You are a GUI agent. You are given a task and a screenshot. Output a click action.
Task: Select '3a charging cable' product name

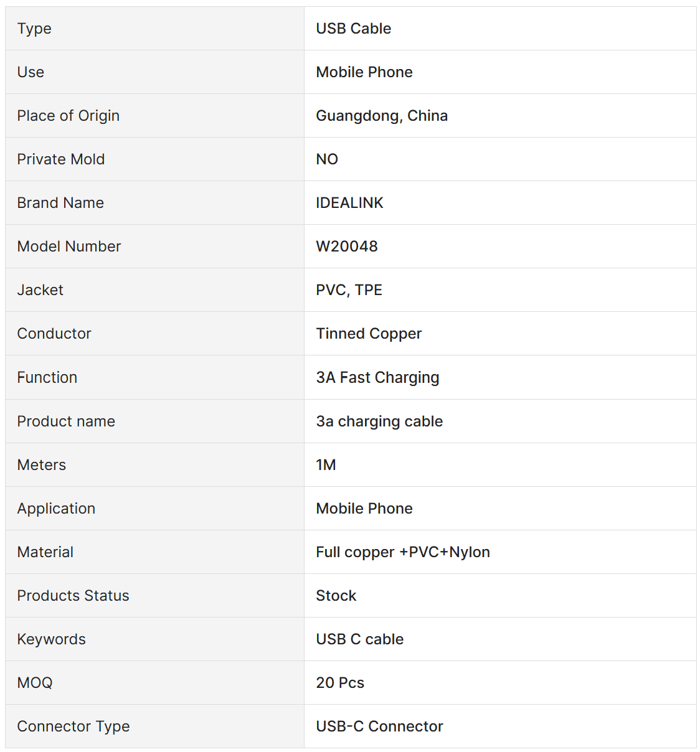[379, 421]
